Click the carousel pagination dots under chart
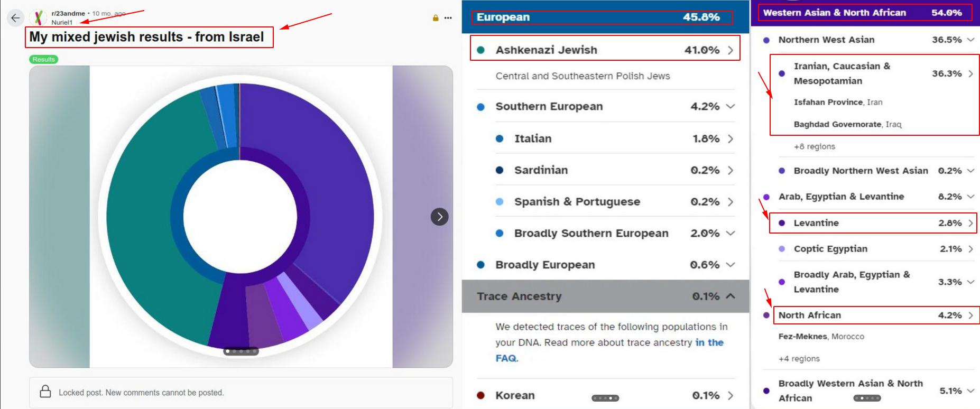Viewport: 980px width, 409px height. pyautogui.click(x=241, y=351)
